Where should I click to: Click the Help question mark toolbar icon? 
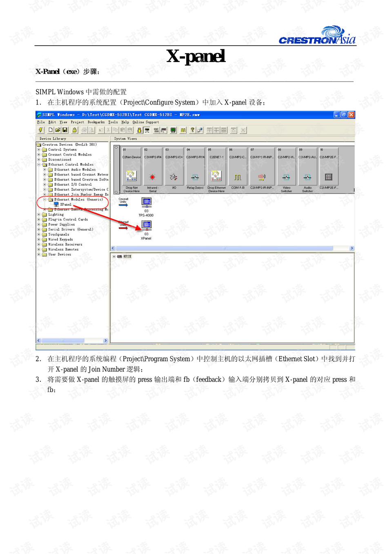pos(192,130)
